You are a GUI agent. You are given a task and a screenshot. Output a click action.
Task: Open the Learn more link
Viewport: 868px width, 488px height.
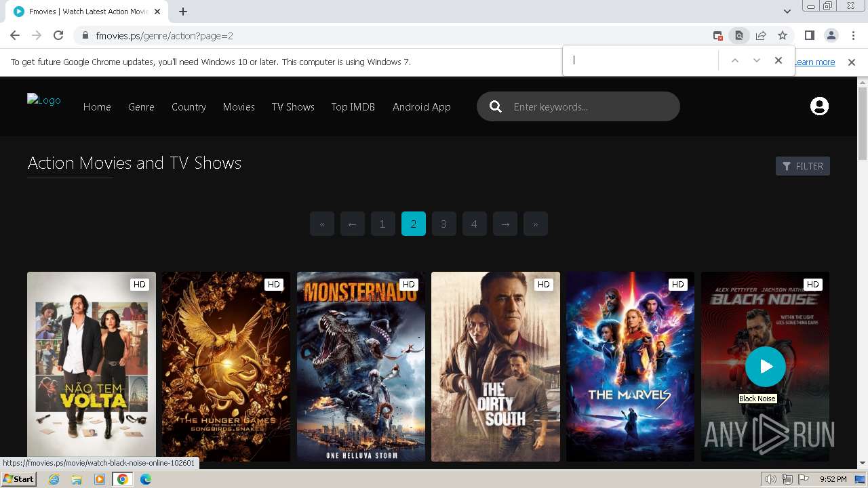(x=814, y=62)
